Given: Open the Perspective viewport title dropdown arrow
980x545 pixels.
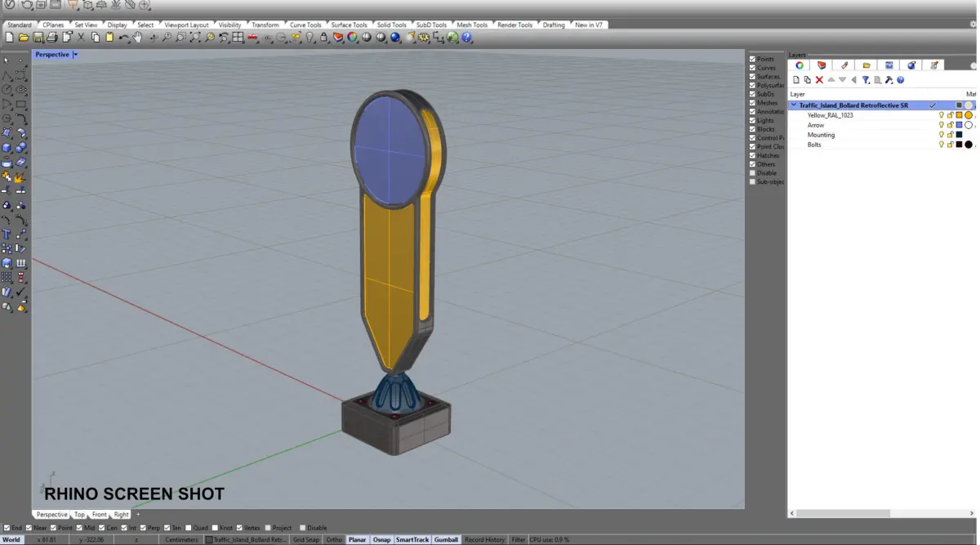Looking at the screenshot, I should [x=75, y=55].
